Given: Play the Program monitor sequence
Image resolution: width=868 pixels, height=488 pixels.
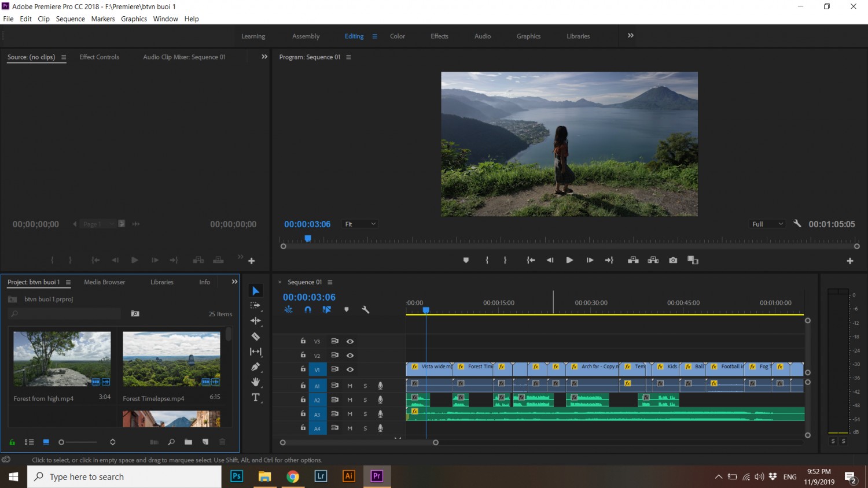Looking at the screenshot, I should point(569,260).
